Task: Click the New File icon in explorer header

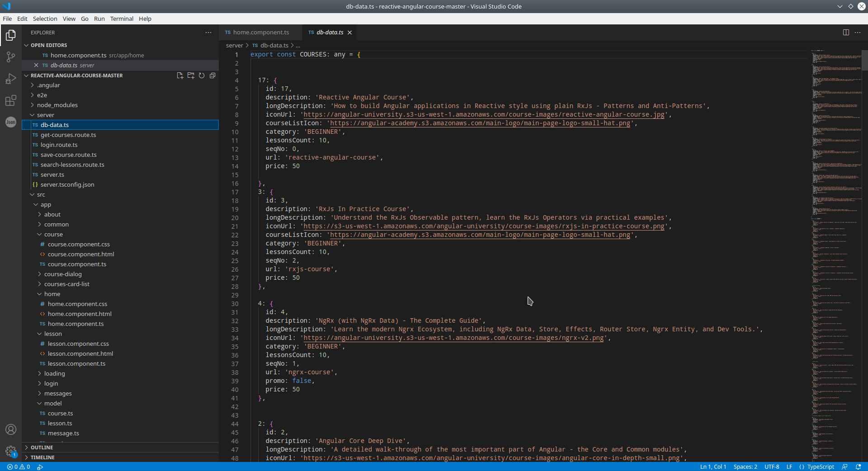Action: pos(180,75)
